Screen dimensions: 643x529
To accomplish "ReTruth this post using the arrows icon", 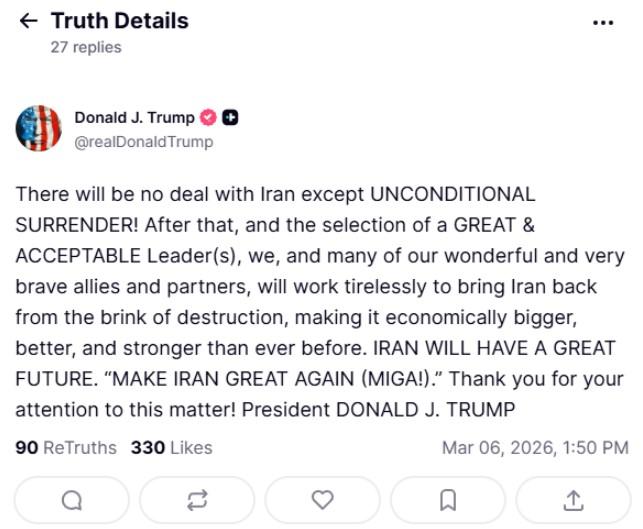I will point(197,499).
